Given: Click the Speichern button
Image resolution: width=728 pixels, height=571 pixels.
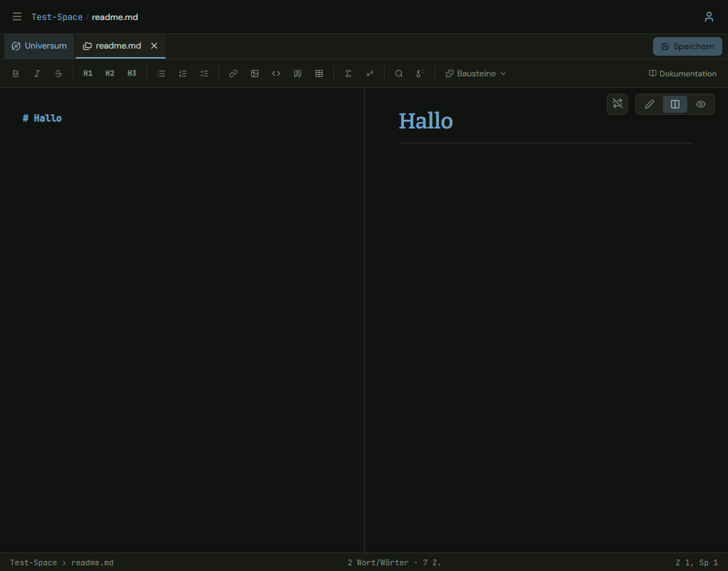Looking at the screenshot, I should (x=687, y=46).
